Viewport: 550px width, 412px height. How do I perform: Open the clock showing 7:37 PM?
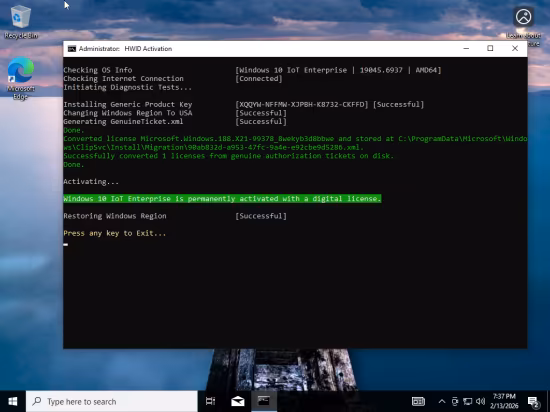[504, 401]
